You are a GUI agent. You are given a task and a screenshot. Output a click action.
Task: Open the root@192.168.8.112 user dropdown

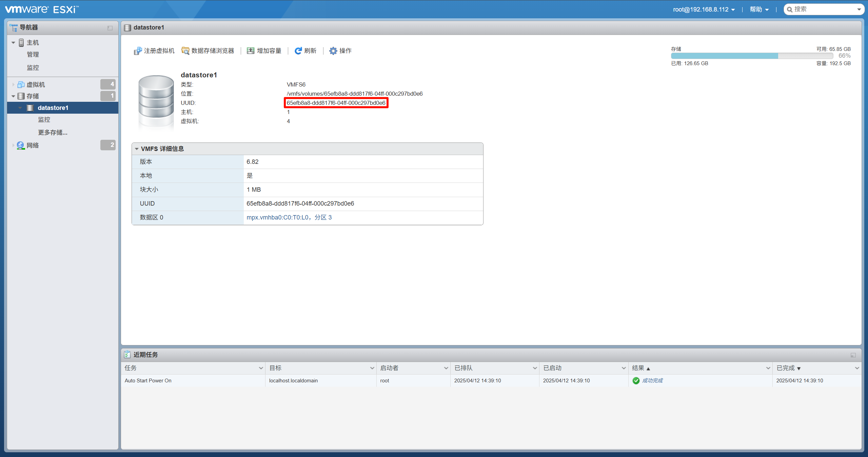[704, 9]
